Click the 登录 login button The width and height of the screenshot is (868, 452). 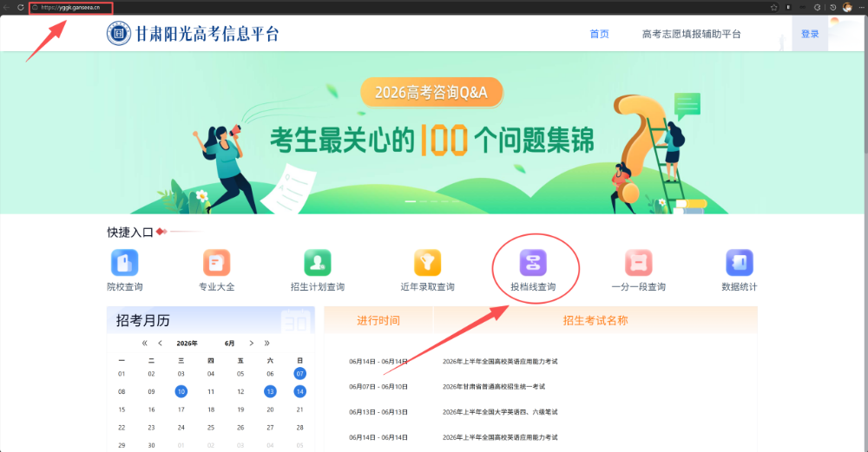click(x=810, y=34)
